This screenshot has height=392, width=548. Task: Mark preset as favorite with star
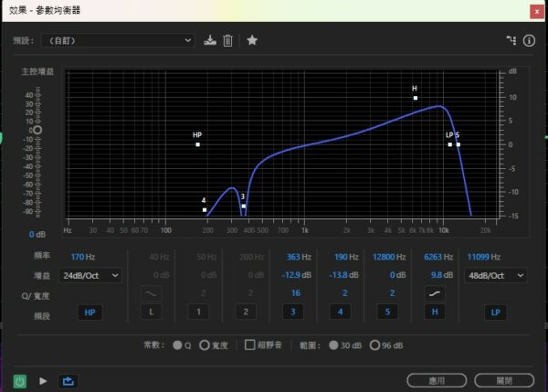point(252,40)
